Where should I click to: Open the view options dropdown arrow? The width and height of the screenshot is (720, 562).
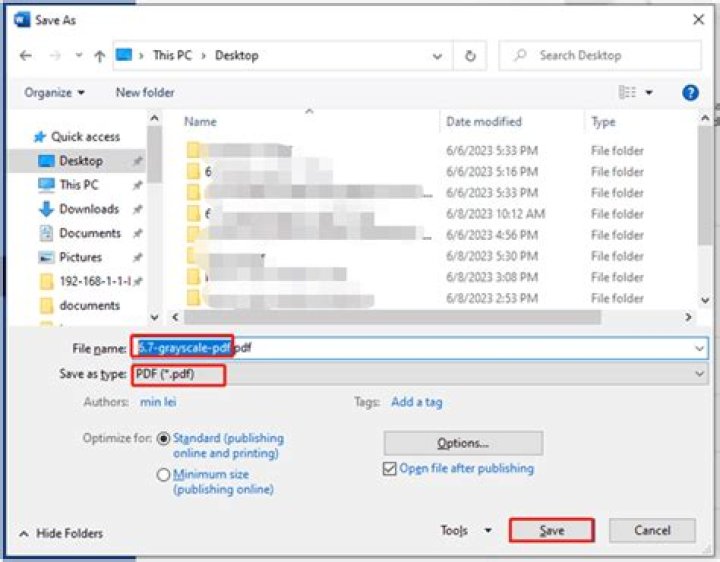pyautogui.click(x=649, y=93)
